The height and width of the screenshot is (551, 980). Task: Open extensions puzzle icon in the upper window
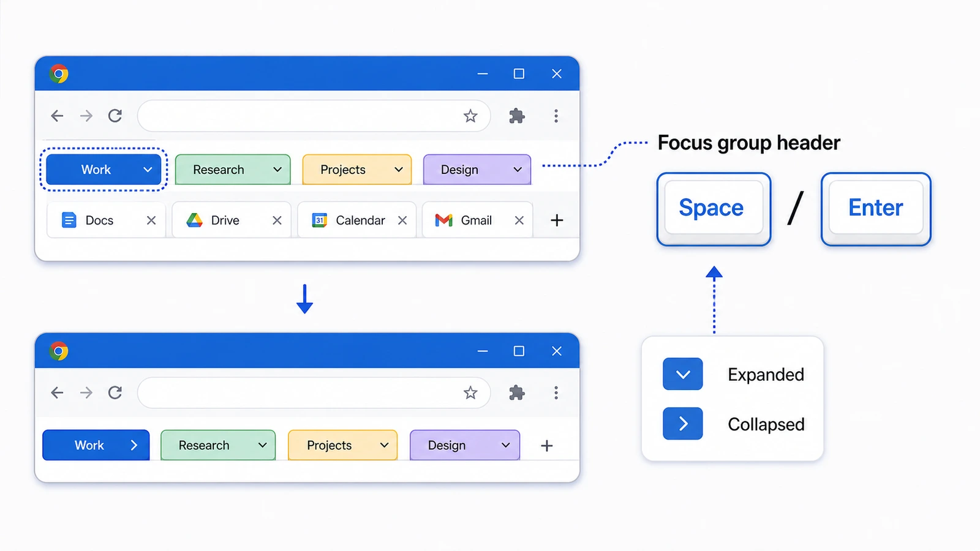click(517, 116)
